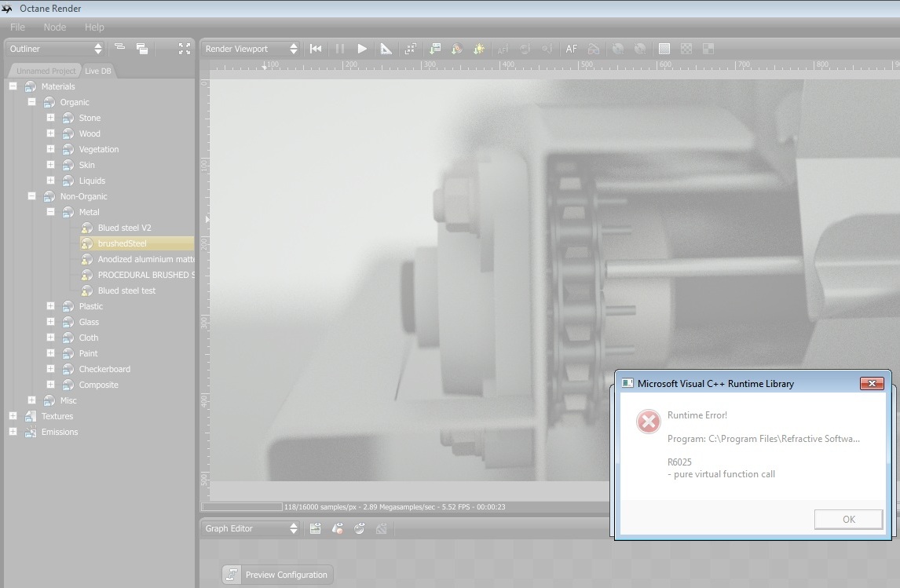Click the samples/px render status text
The height and width of the screenshot is (588, 900).
pos(394,507)
